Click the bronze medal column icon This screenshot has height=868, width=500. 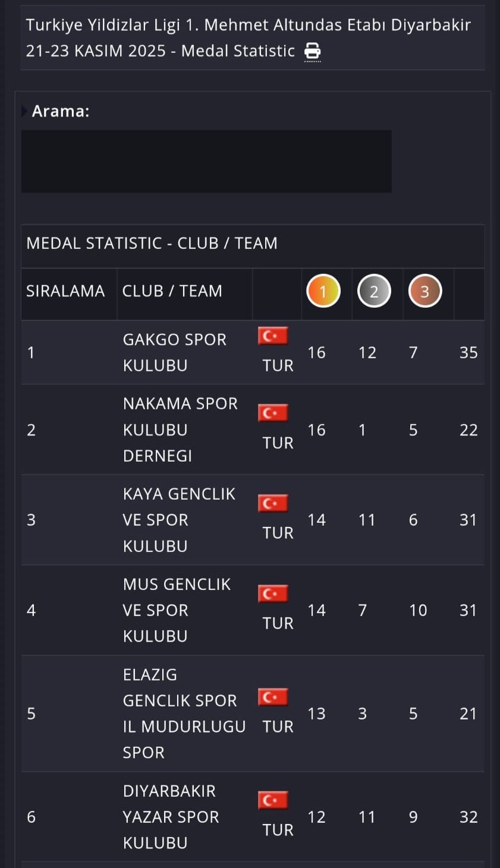(x=424, y=291)
